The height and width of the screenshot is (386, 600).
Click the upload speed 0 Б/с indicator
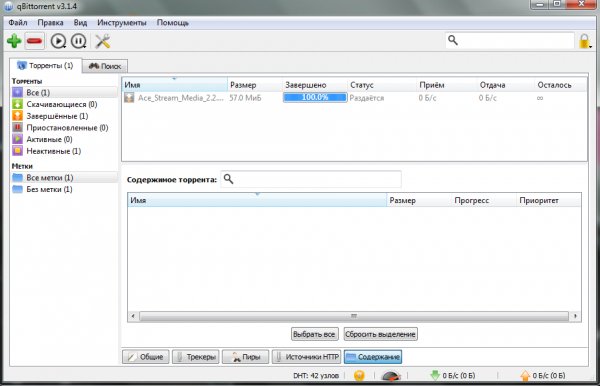click(543, 376)
